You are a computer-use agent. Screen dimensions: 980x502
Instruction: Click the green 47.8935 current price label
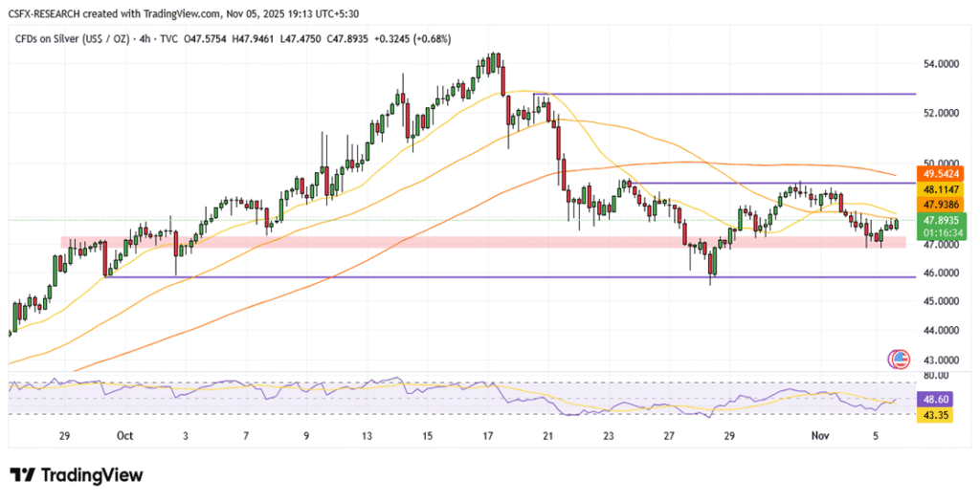[x=939, y=219]
